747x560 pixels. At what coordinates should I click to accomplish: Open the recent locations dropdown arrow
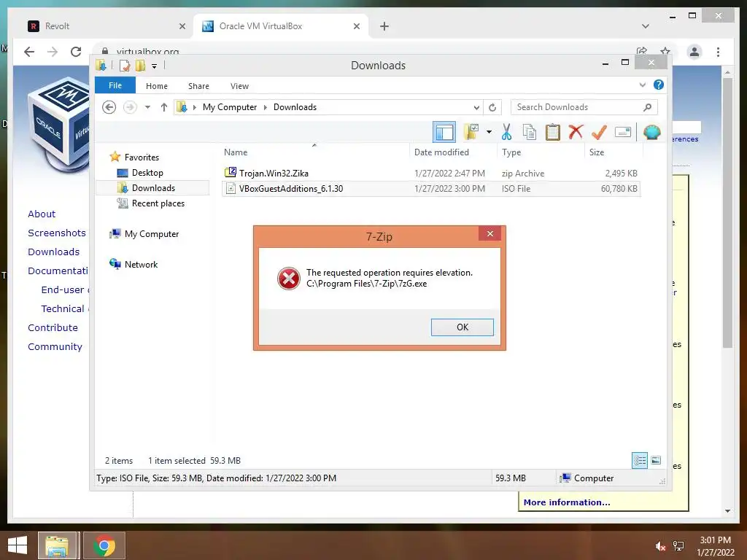coord(147,107)
